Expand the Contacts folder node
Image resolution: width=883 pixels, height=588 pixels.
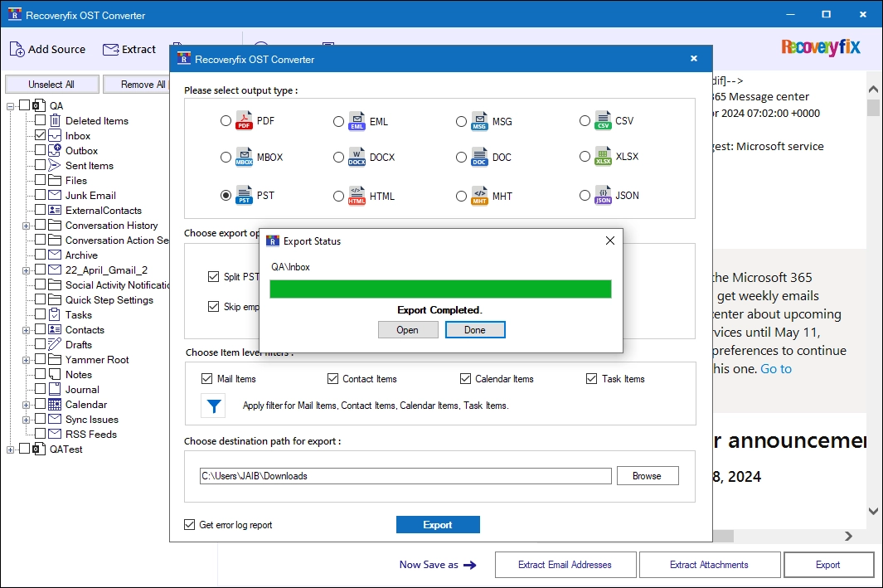tap(26, 330)
